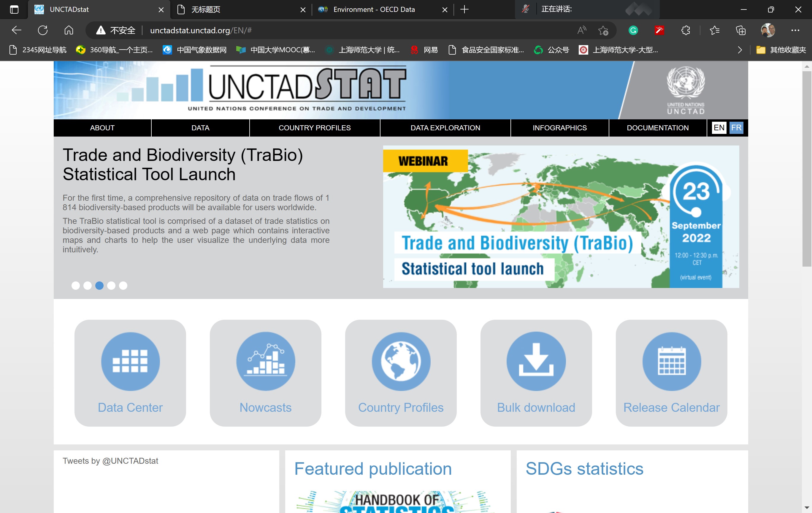Click the DOCUMENTATION navigation item
The height and width of the screenshot is (513, 812).
pos(658,128)
